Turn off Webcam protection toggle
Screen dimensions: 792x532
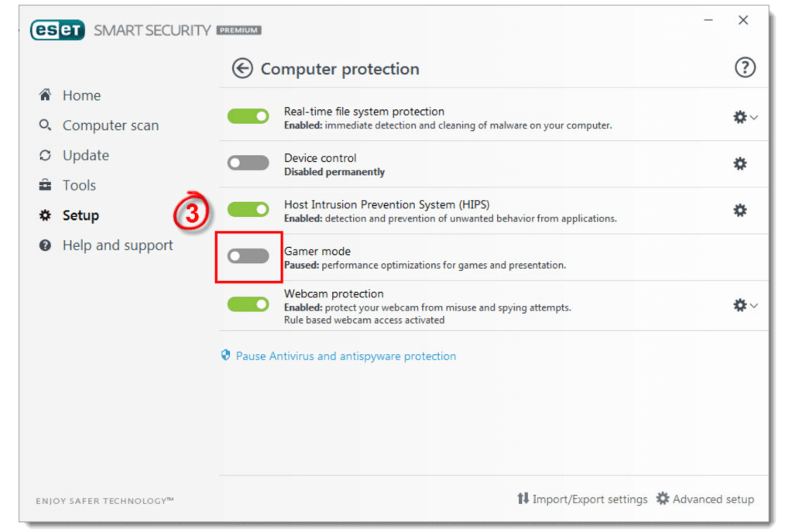(248, 304)
